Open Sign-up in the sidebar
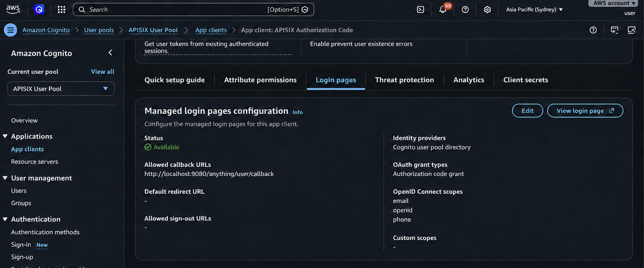 22,257
